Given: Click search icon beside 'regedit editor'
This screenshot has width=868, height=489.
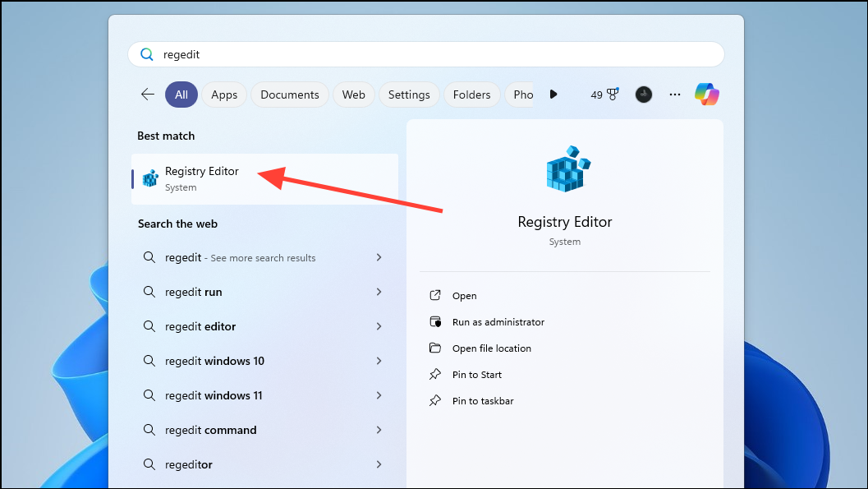Looking at the screenshot, I should 149,326.
